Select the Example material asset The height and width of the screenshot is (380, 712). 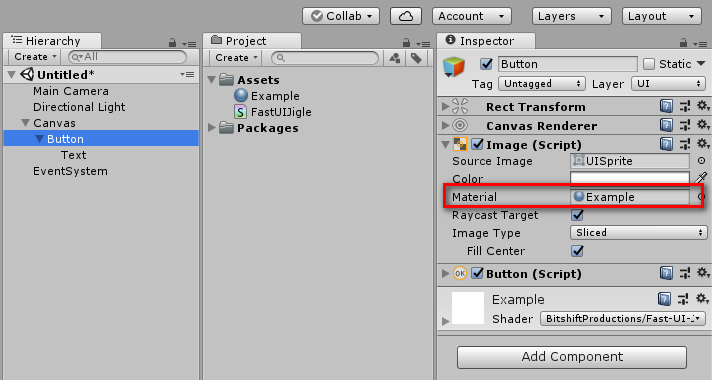(267, 96)
